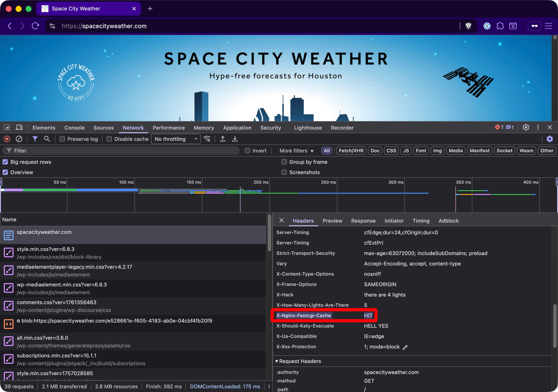The image size is (558, 392).
Task: Toggle the device toolbar icon in DevTools
Action: point(19,127)
